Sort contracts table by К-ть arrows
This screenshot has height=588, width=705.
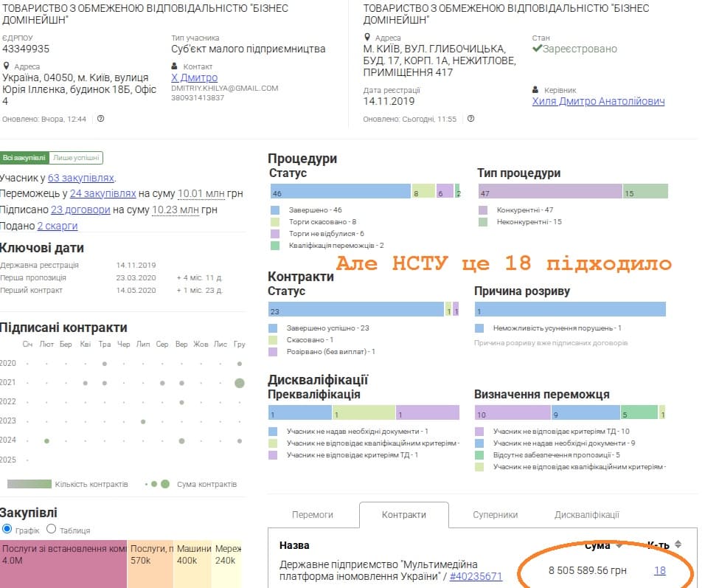pyautogui.click(x=678, y=544)
